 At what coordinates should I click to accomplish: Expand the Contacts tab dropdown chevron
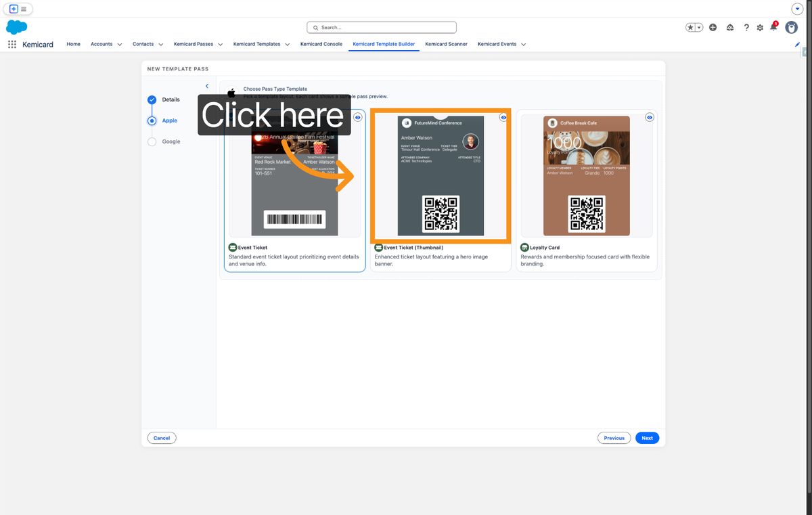coord(161,45)
